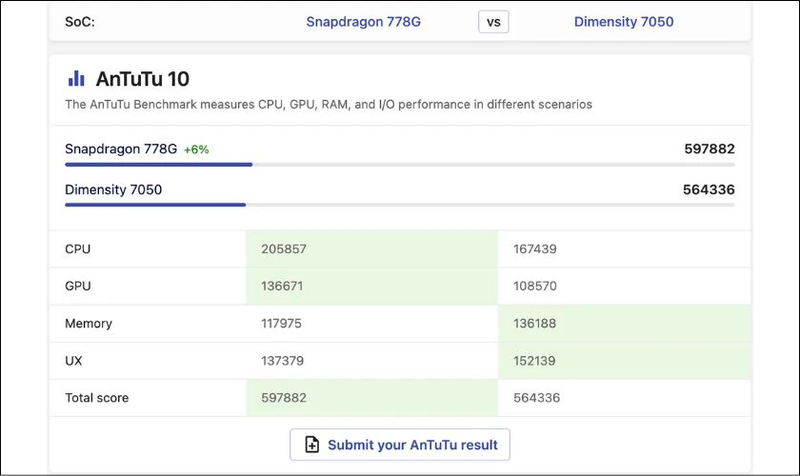The image size is (800, 476).
Task: Open the Dimensity 7050 SoC link
Action: [x=623, y=22]
